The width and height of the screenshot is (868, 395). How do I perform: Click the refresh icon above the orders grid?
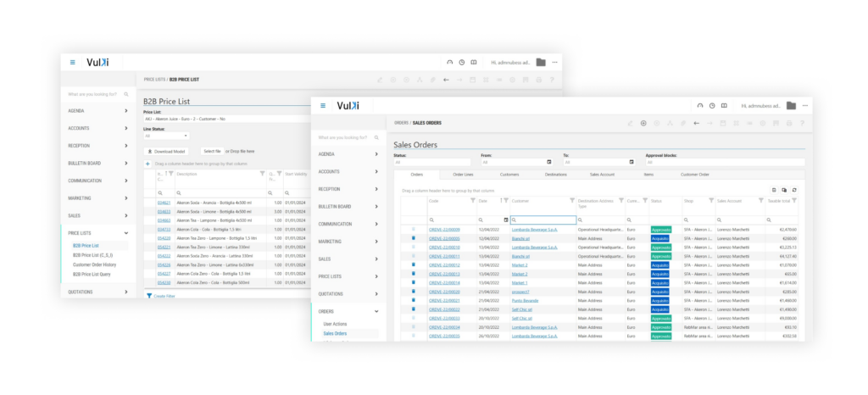794,190
